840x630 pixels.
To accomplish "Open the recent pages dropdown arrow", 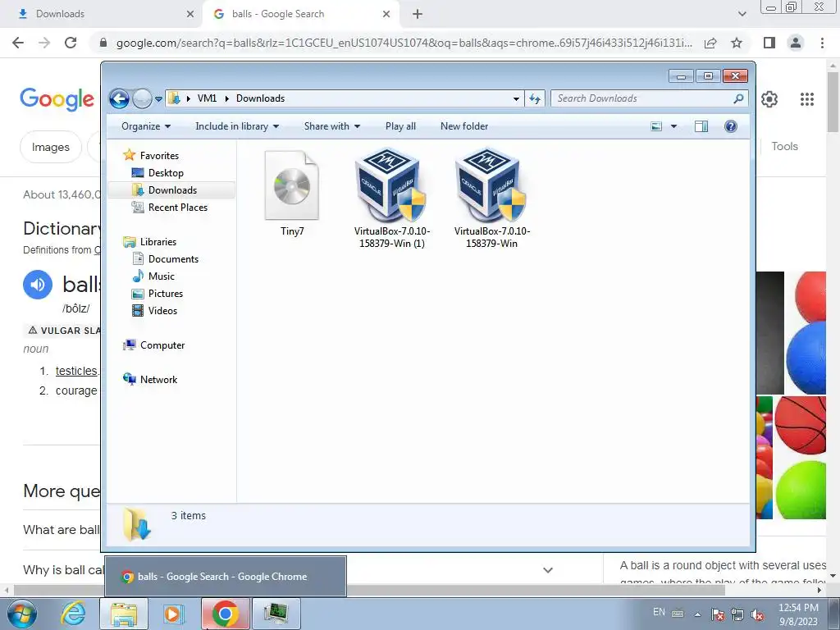I will pyautogui.click(x=158, y=99).
